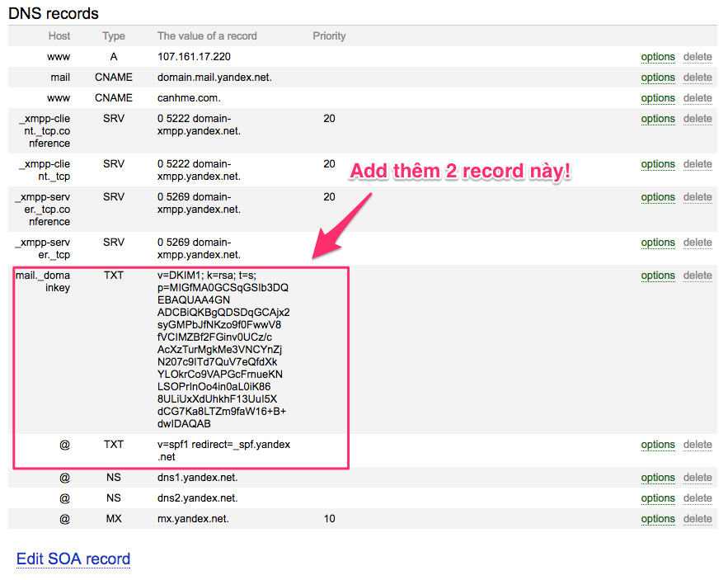Open options for www A record
This screenshot has width=728, height=580.
[x=658, y=57]
